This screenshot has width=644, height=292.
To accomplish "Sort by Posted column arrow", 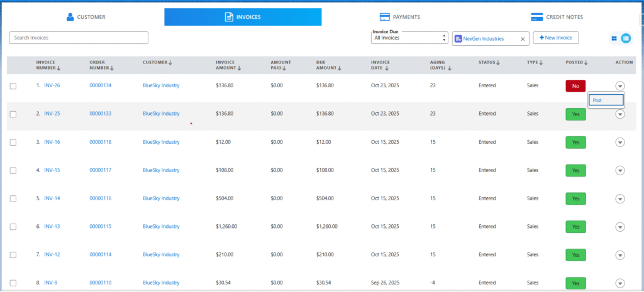I will 585,62.
